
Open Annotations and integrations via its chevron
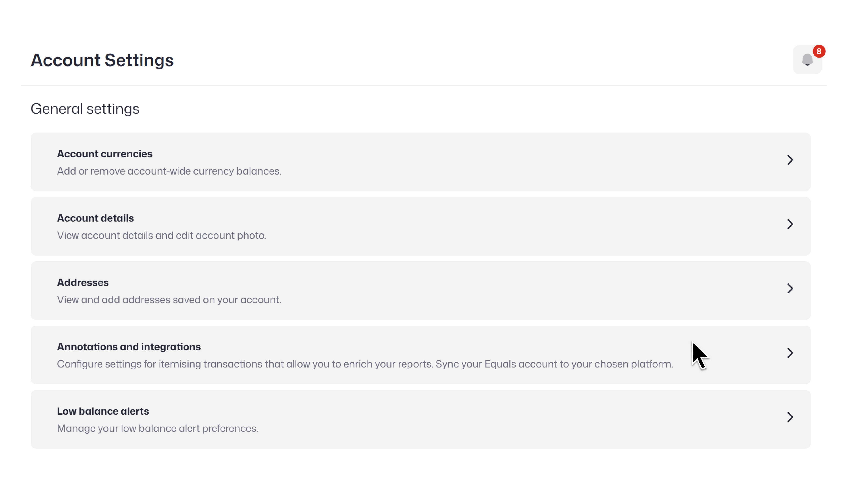pyautogui.click(x=790, y=353)
